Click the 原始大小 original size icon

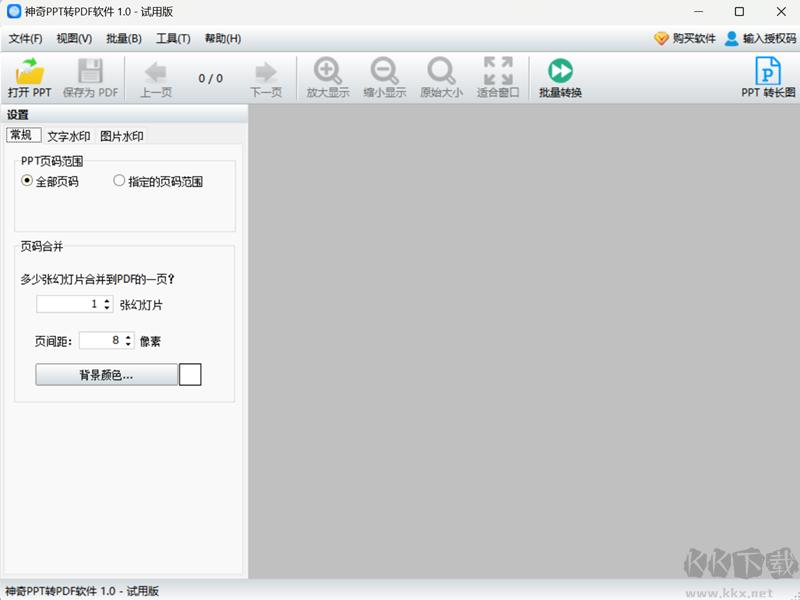click(441, 77)
